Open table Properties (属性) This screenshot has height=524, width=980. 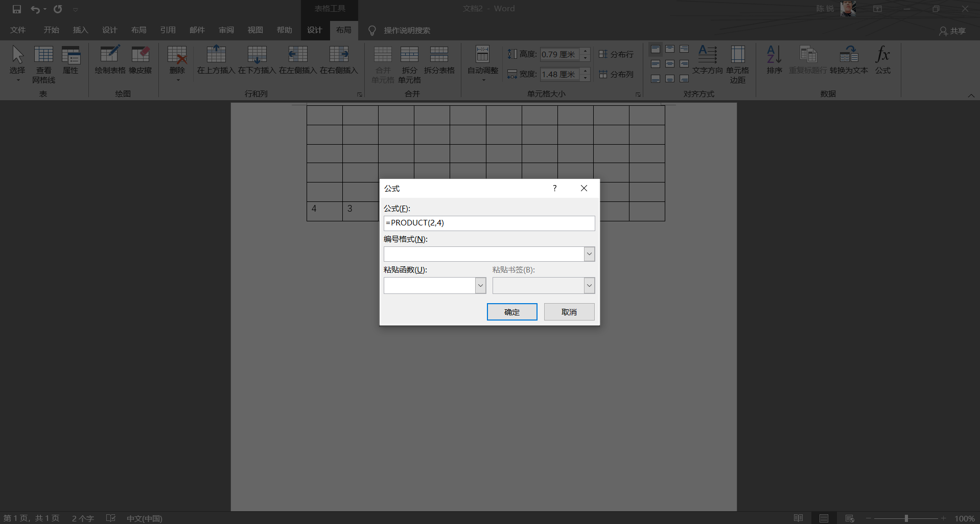click(71, 60)
